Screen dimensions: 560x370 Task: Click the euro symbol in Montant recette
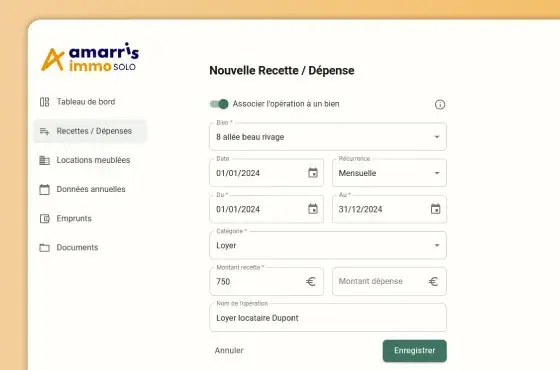click(311, 281)
